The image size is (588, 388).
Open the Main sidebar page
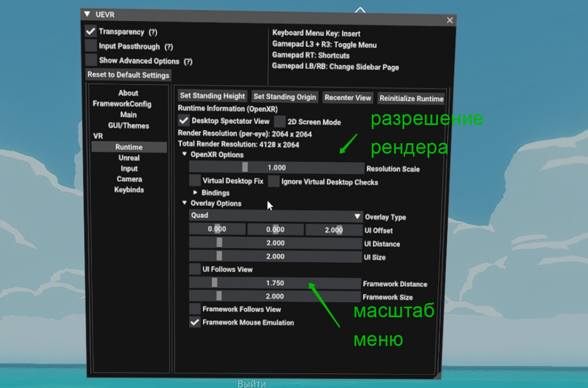129,114
